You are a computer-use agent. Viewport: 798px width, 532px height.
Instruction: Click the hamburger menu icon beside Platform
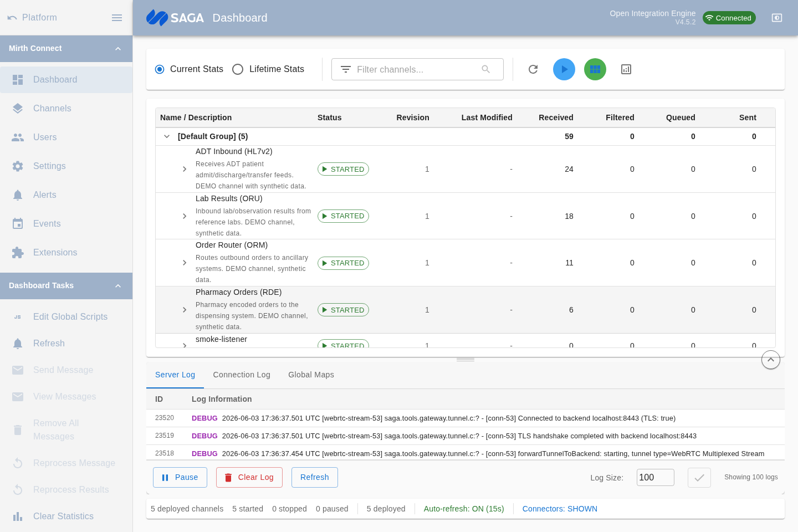point(117,18)
